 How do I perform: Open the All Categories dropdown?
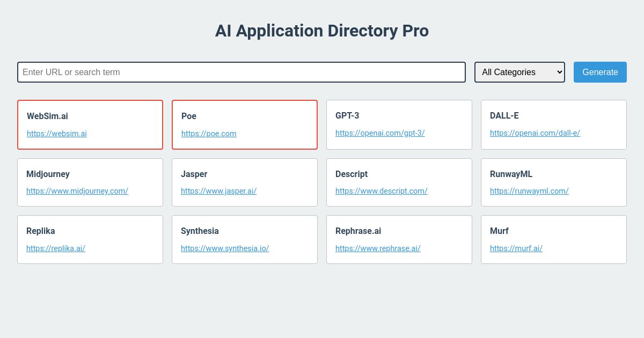[519, 72]
